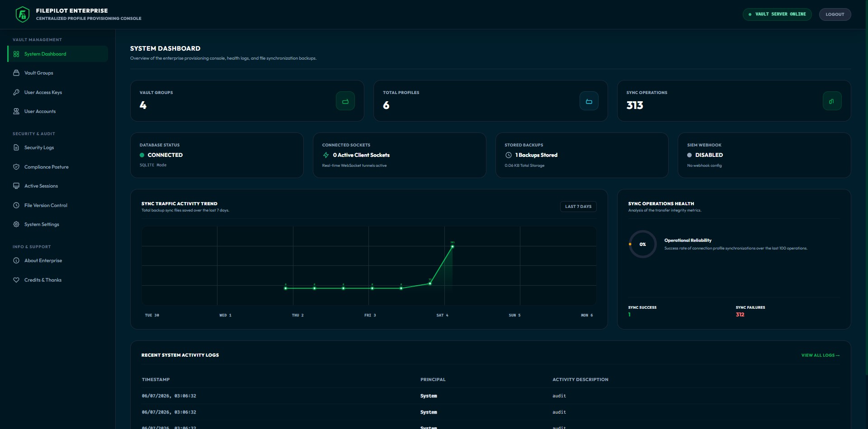The width and height of the screenshot is (868, 429).
Task: Click the About Enterprise info icon
Action: pyautogui.click(x=16, y=260)
